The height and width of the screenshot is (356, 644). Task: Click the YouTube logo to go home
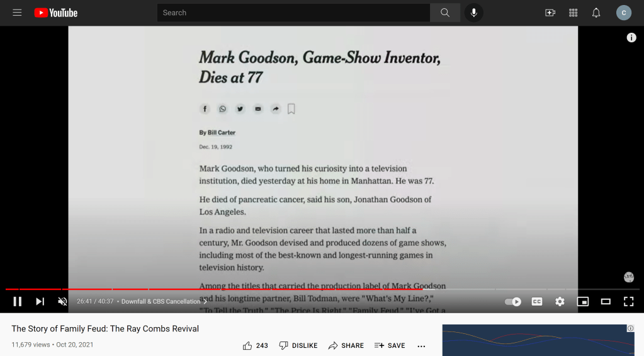click(56, 13)
